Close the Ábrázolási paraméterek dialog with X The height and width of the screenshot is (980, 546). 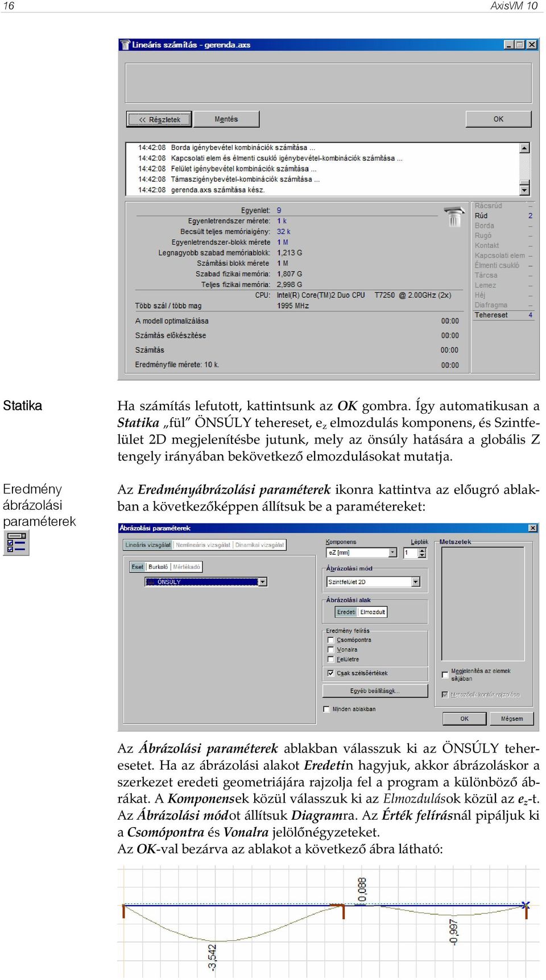[x=533, y=528]
